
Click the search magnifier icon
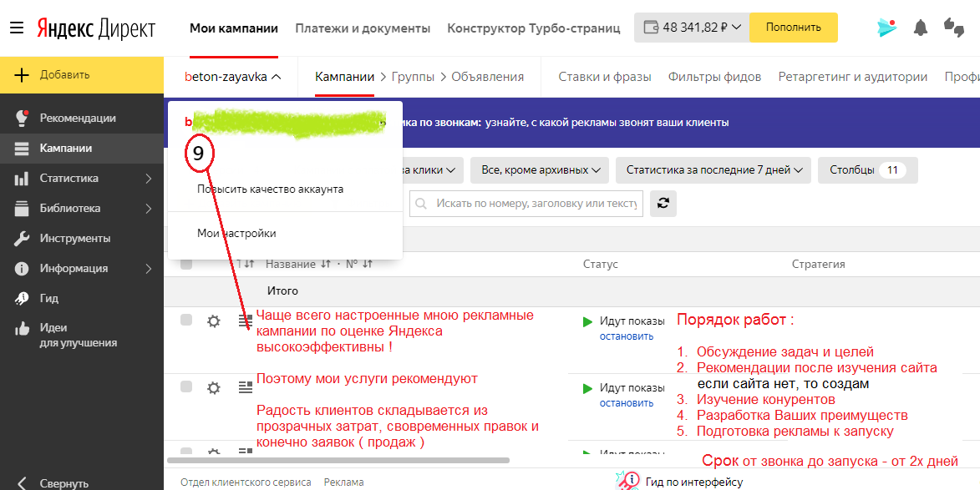(x=421, y=205)
